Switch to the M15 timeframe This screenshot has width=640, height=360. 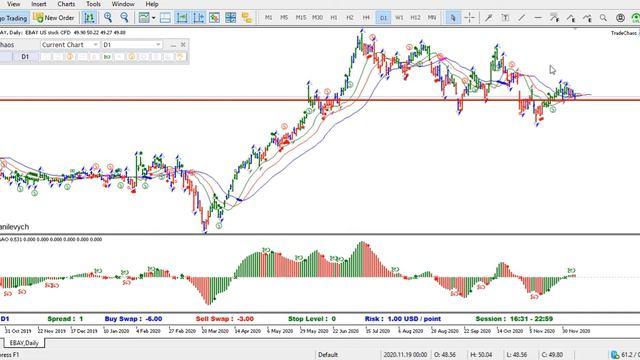pyautogui.click(x=301, y=18)
